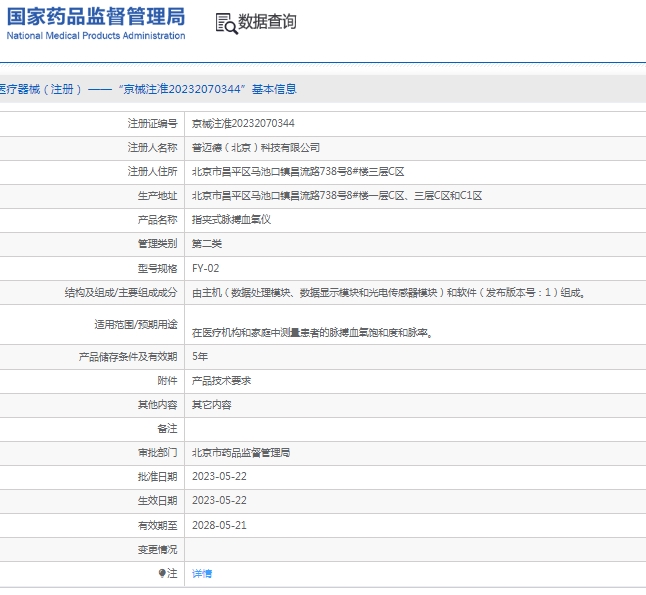Image resolution: width=646 pixels, height=595 pixels.
Task: Select model specification FY-02
Action: [x=206, y=268]
